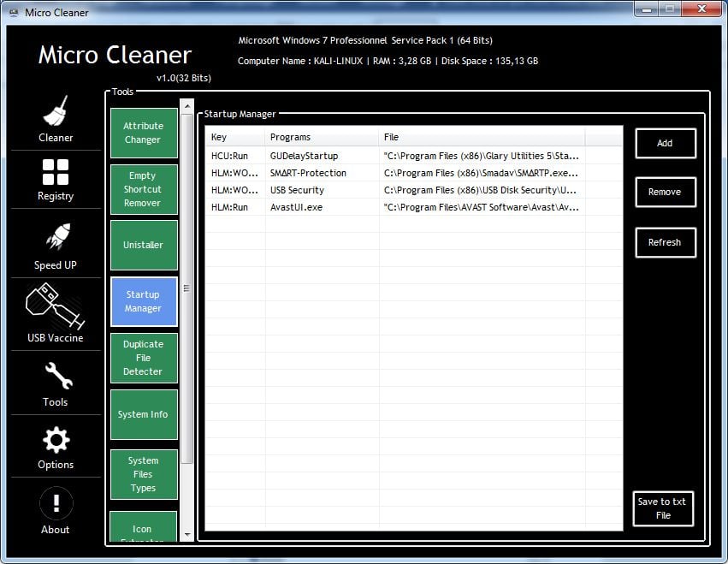Click the Smadav SMARTP.exe file path
Image resolution: width=728 pixels, height=564 pixels.
tap(481, 173)
